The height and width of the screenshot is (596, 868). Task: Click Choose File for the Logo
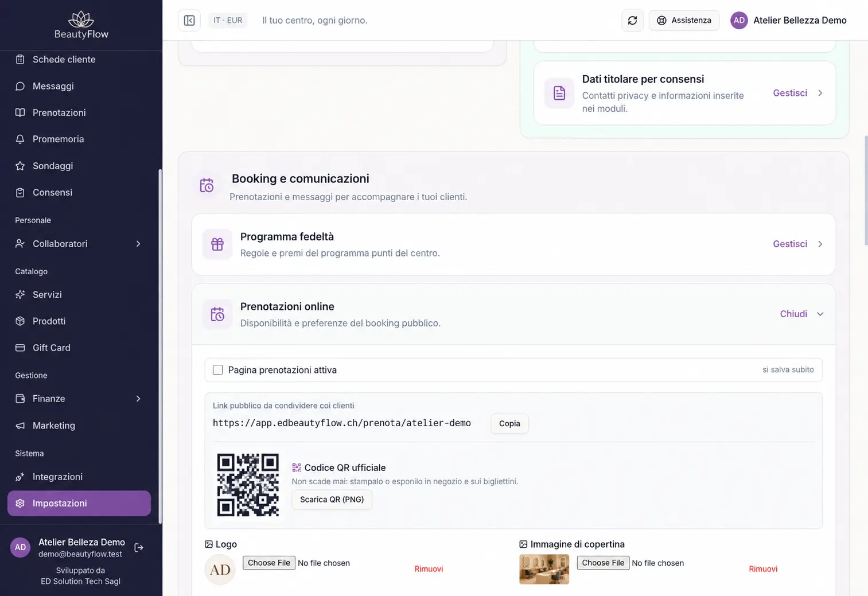pos(269,563)
